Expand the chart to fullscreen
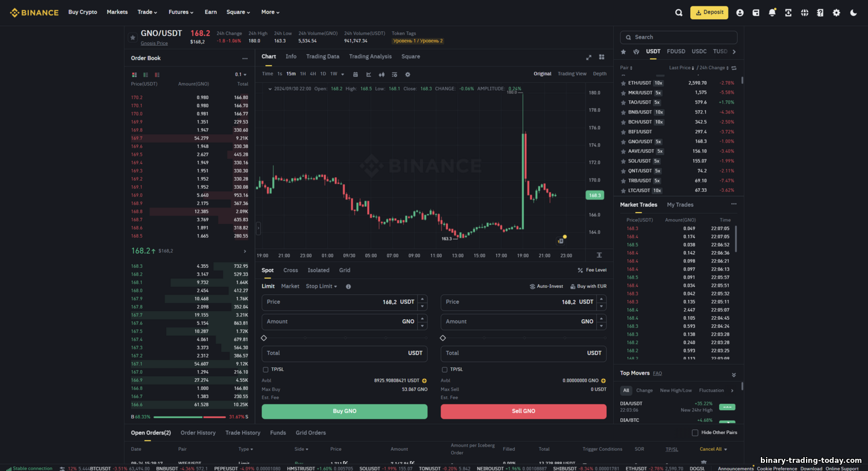The image size is (868, 471). [x=588, y=57]
